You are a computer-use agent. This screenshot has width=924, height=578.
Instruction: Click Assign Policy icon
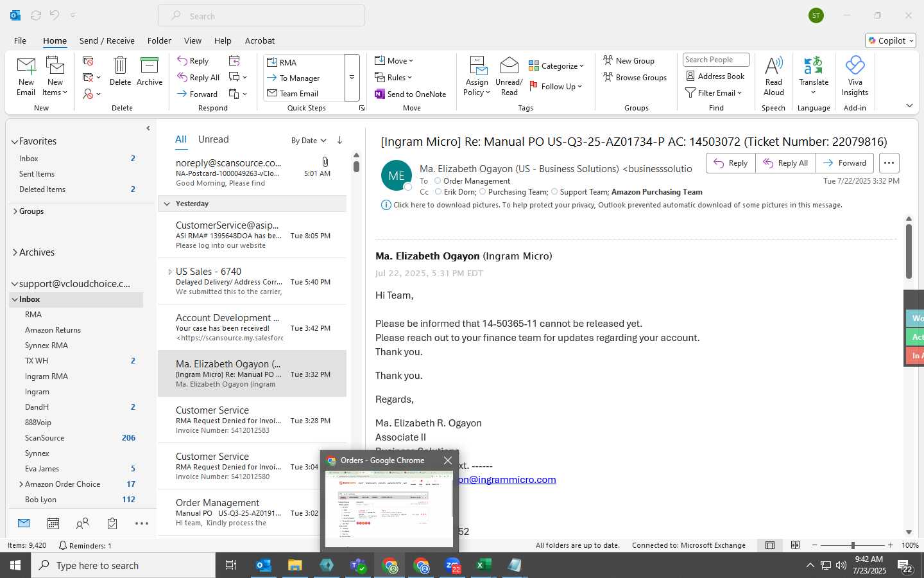click(x=477, y=66)
